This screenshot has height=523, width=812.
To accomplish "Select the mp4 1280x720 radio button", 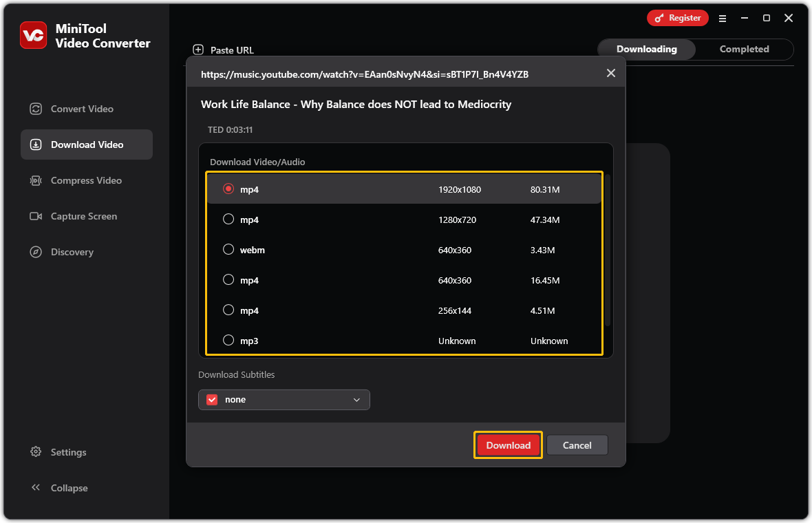I will tap(228, 219).
